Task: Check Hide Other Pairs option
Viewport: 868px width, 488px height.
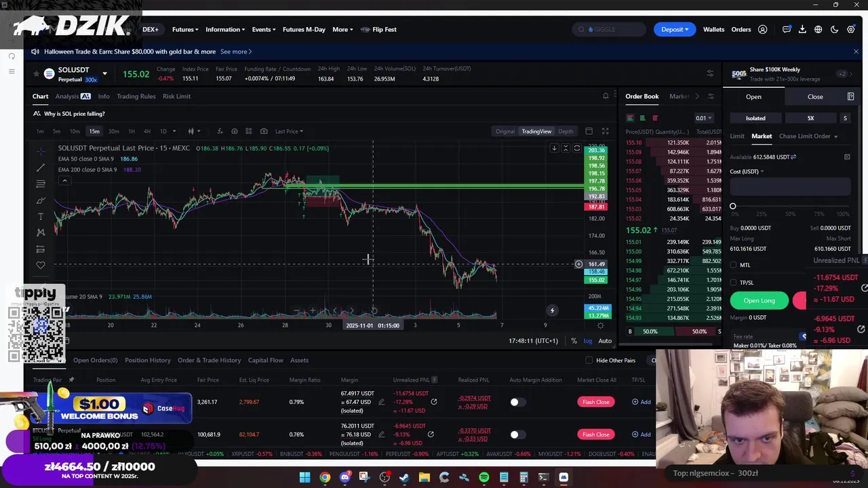Action: 589,361
